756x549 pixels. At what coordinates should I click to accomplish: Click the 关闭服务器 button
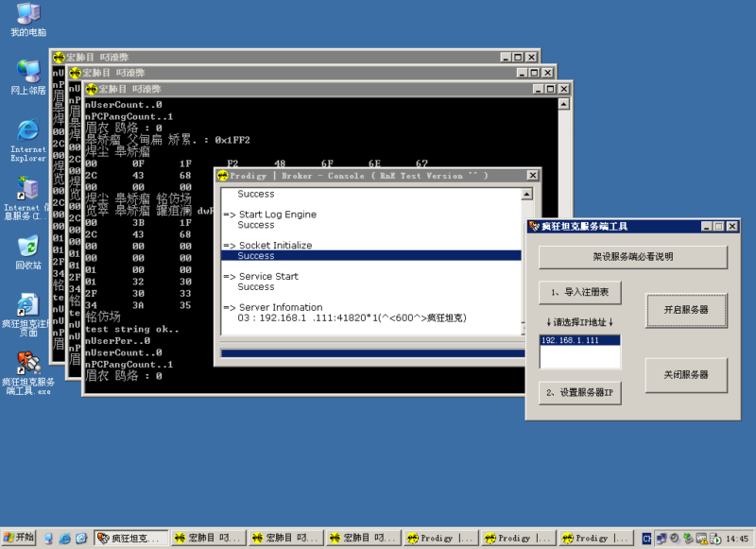click(686, 375)
